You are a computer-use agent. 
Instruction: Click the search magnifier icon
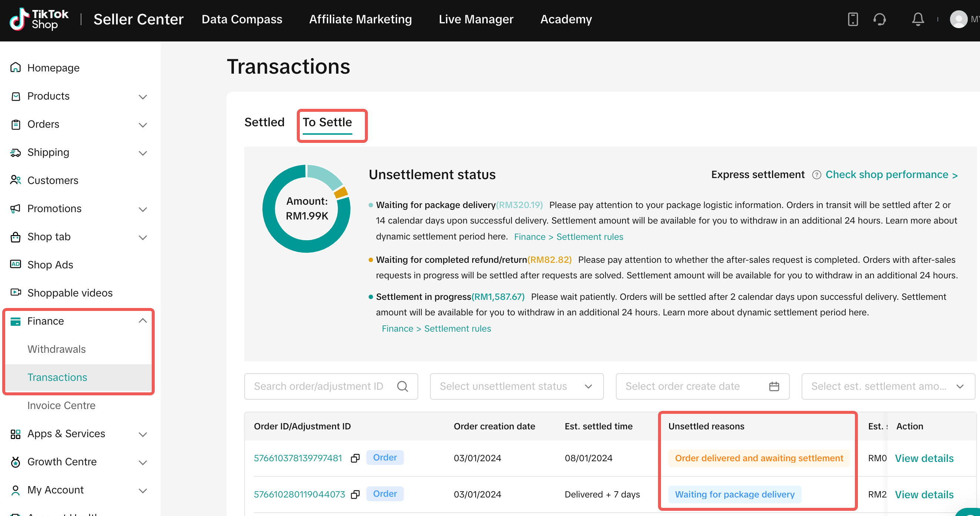402,386
